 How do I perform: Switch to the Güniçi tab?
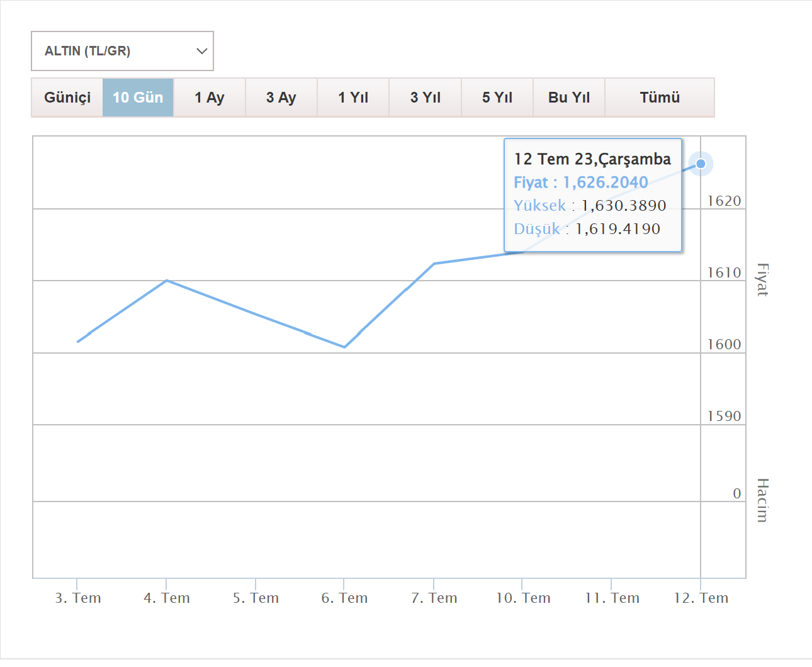point(67,98)
